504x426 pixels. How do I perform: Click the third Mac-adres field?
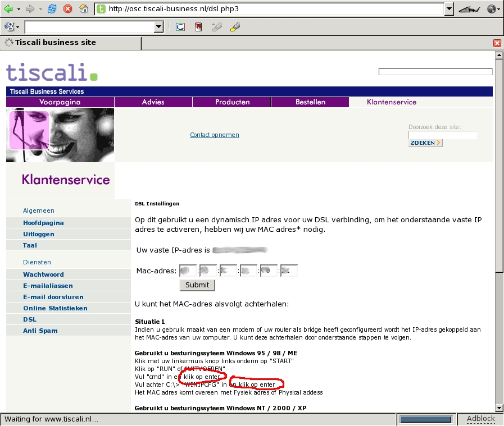[228, 271]
